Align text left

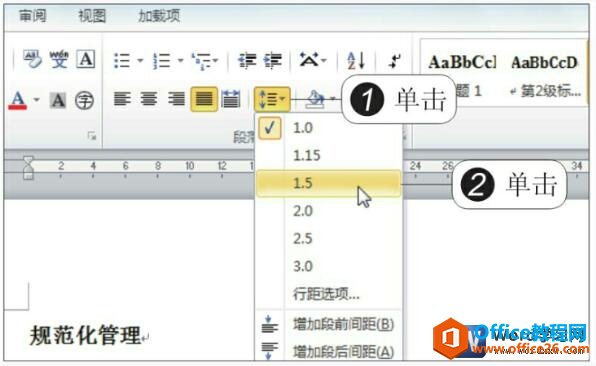pyautogui.click(x=122, y=99)
